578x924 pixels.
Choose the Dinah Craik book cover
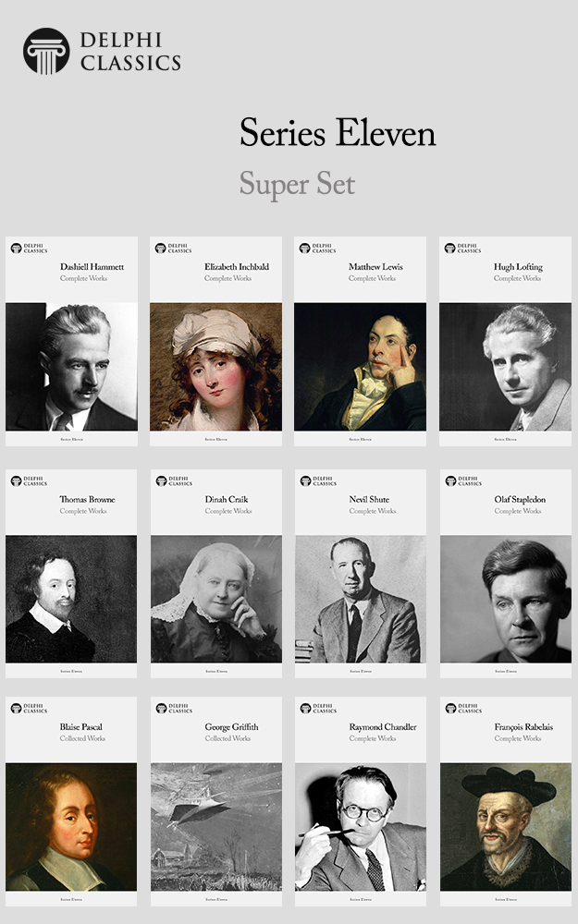215,574
